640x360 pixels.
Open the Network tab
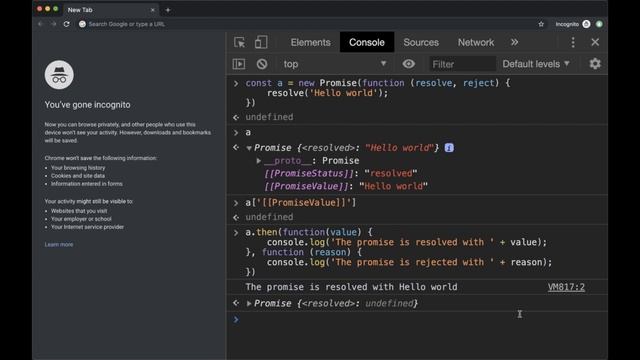[476, 42]
